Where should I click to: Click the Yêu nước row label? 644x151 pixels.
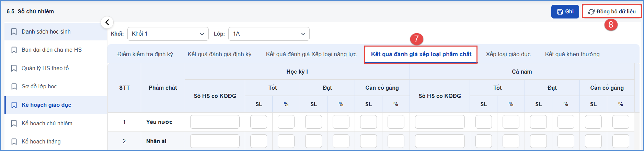(159, 122)
